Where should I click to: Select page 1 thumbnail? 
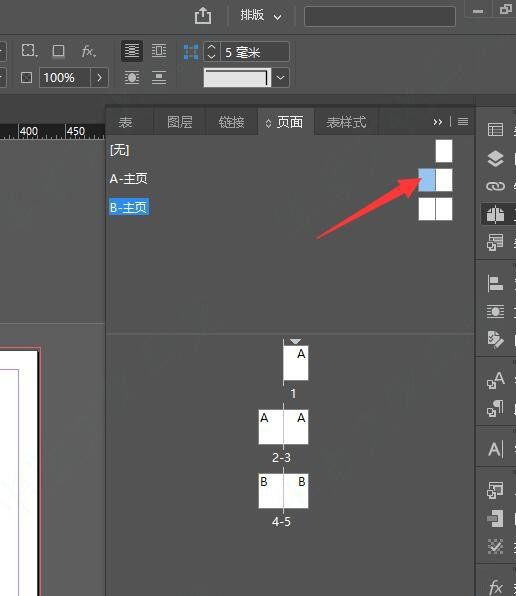[x=296, y=363]
